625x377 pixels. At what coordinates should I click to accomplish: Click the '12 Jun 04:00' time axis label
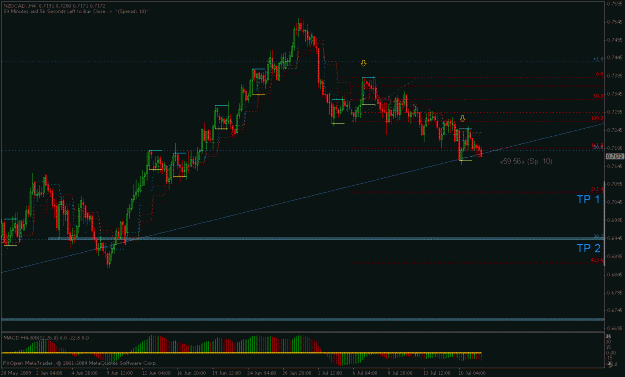pos(156,373)
